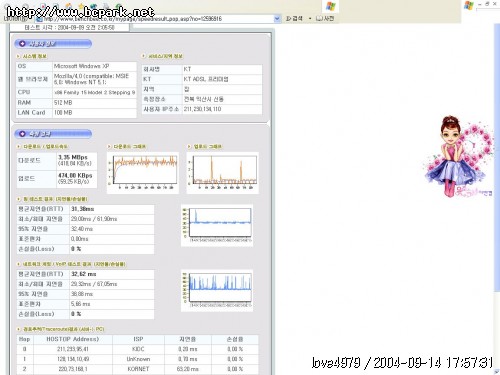Click the Windows logo throbber in the front browser
This screenshot has width=500, height=375.
(x=330, y=6)
